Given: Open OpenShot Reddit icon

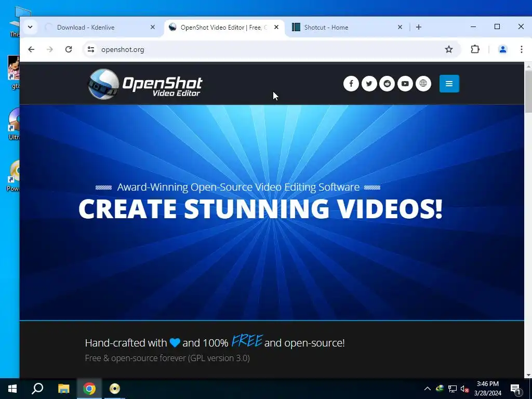Looking at the screenshot, I should [x=387, y=84].
